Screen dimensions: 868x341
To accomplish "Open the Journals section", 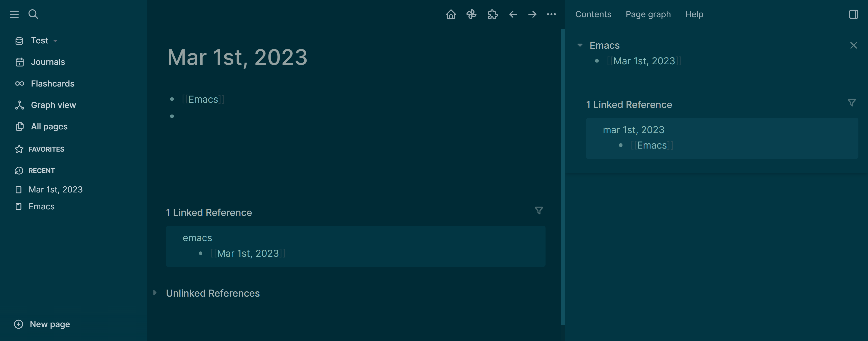I will coord(48,62).
